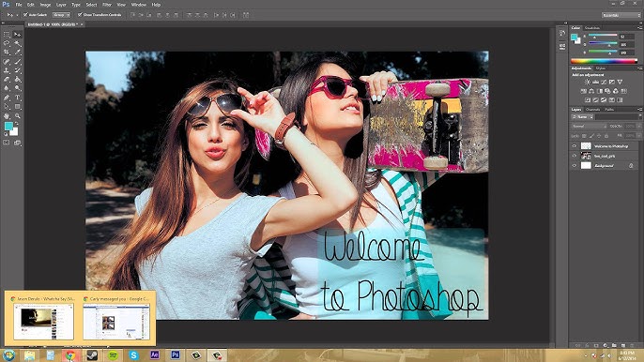Viewport: 644px width, 362px height.
Task: Open Photoshop from the taskbar
Action: coord(176,354)
